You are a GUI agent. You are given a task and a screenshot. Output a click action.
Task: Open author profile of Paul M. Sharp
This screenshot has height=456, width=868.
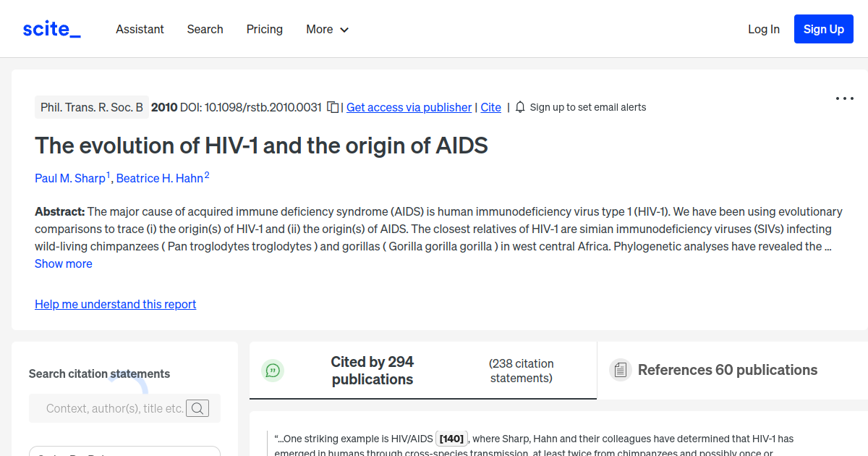tap(69, 178)
